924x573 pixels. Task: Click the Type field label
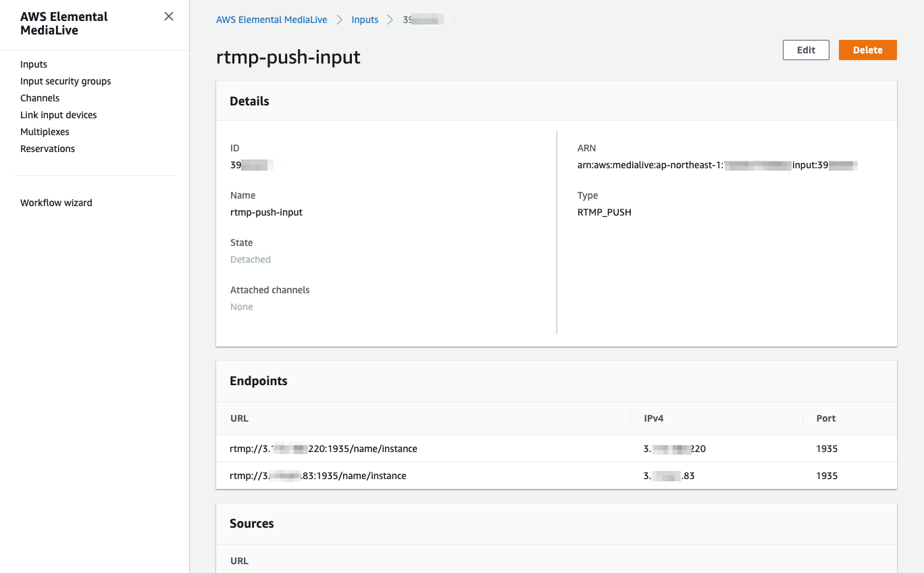point(588,195)
